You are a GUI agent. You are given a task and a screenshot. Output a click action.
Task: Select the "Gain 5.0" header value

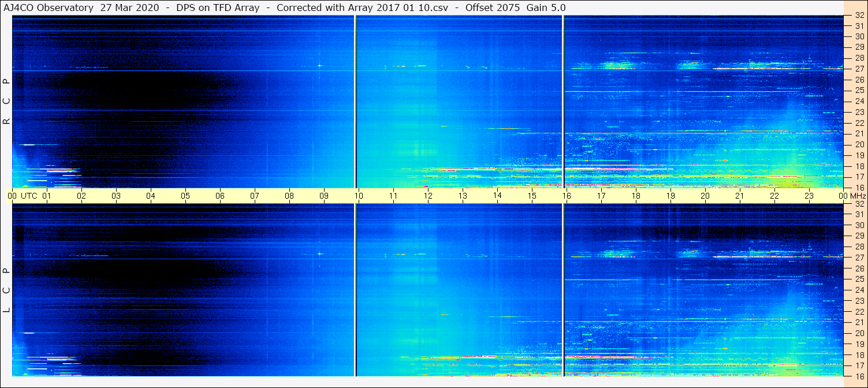[546, 8]
